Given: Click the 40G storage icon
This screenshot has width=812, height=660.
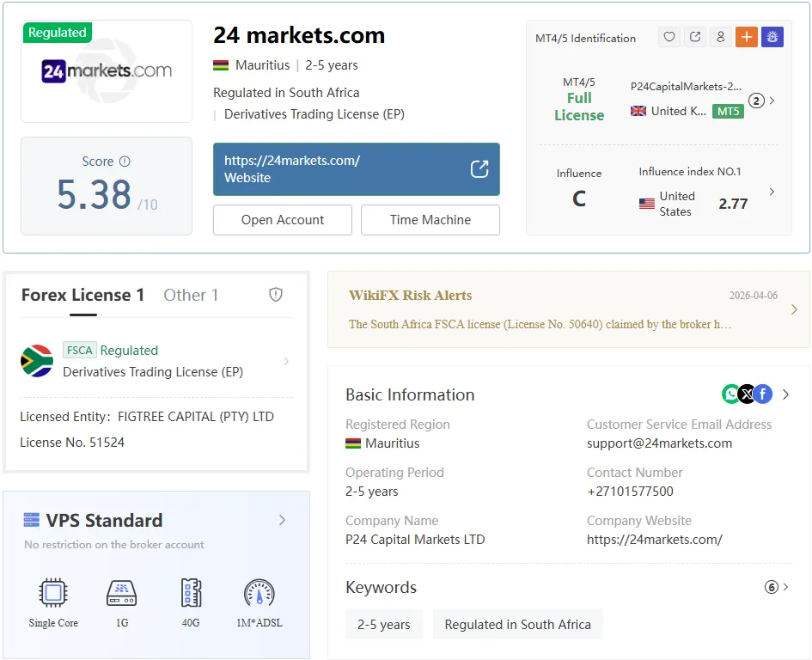Looking at the screenshot, I should click(191, 592).
